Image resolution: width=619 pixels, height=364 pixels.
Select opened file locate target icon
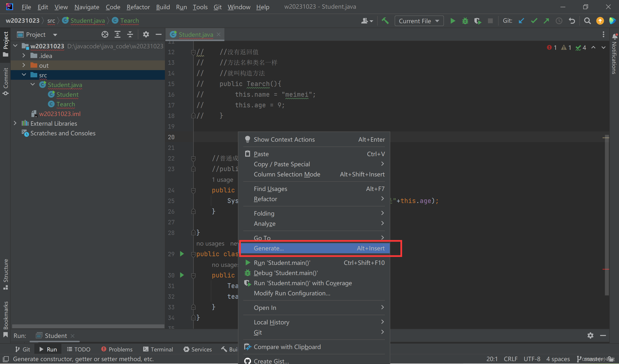(x=105, y=34)
